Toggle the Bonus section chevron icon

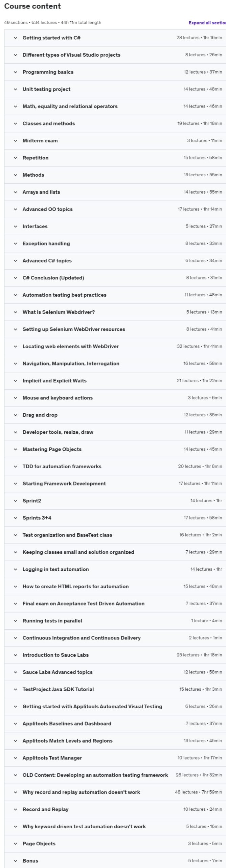click(x=15, y=861)
